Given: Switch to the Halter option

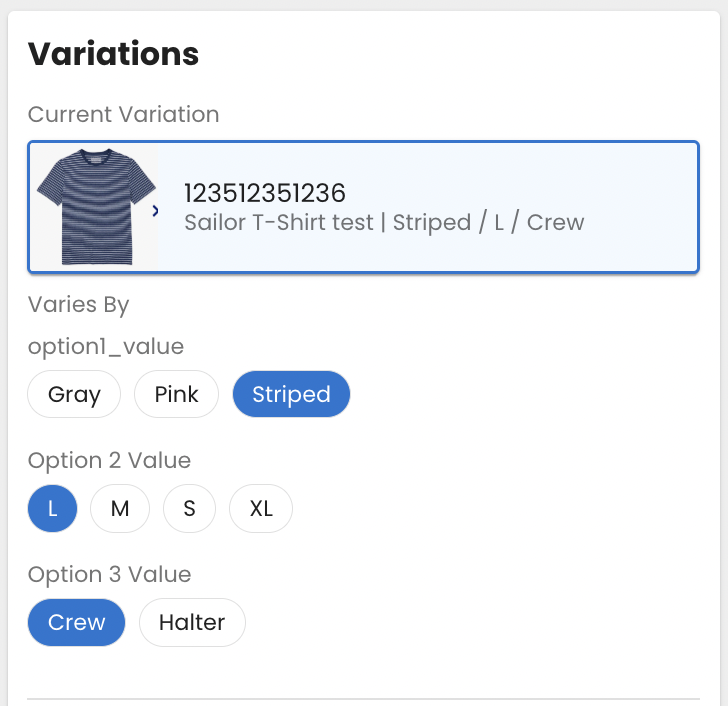Looking at the screenshot, I should (192, 622).
